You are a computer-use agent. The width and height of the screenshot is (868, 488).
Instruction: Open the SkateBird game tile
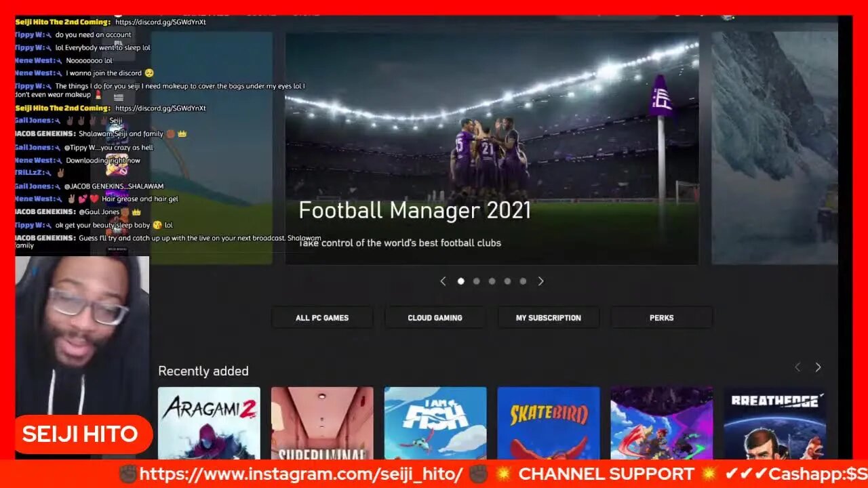549,423
